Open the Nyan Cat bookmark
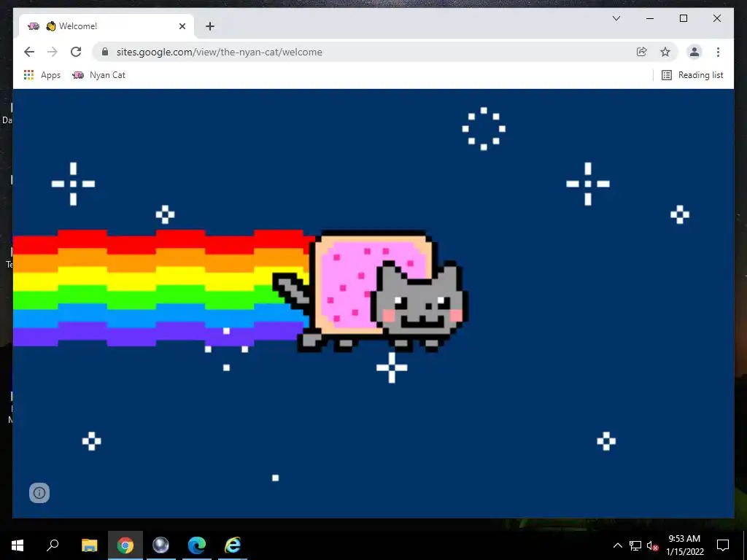The width and height of the screenshot is (747, 560). pyautogui.click(x=98, y=75)
